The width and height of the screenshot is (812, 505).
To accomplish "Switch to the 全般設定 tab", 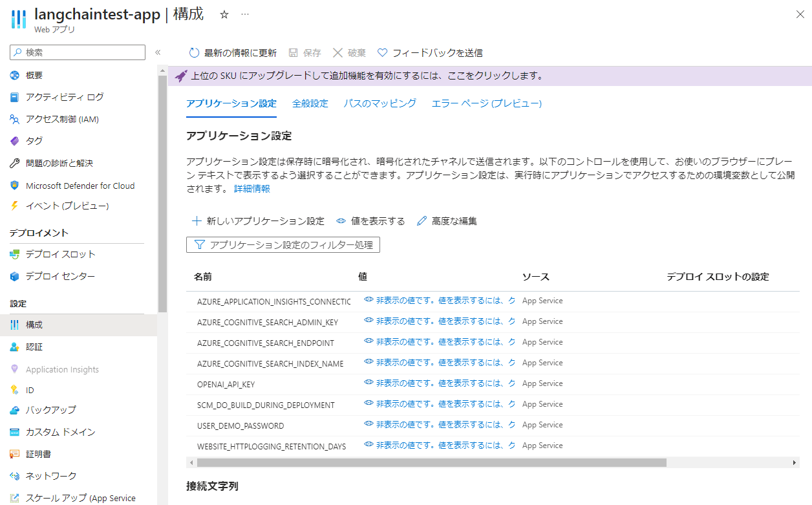I will pyautogui.click(x=310, y=103).
